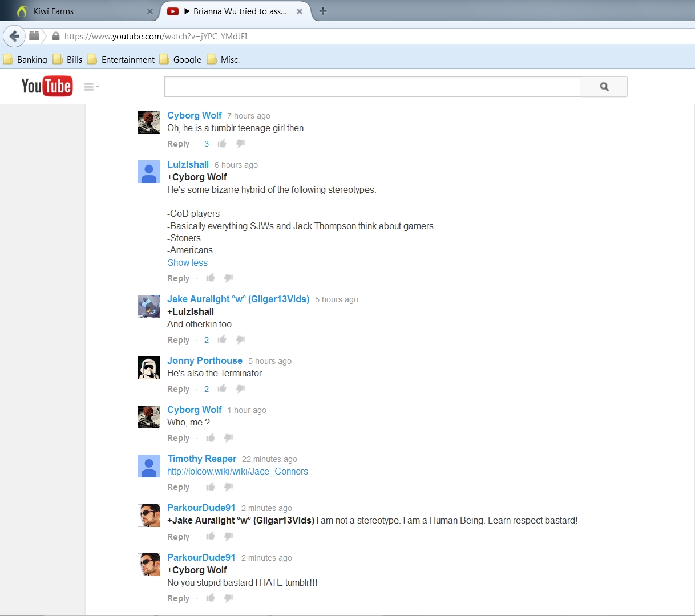The width and height of the screenshot is (695, 616).
Task: Reply to Cyborg Wolf's 7 hours ago comment
Action: (x=178, y=144)
